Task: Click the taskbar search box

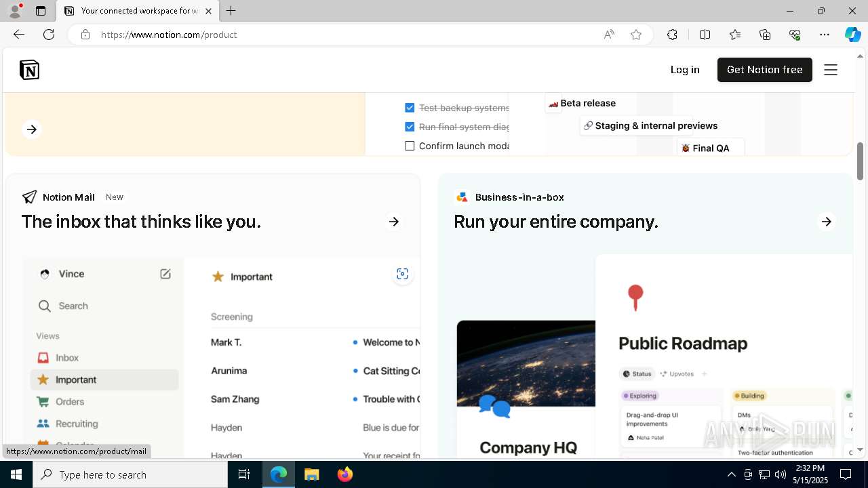Action: [x=130, y=474]
